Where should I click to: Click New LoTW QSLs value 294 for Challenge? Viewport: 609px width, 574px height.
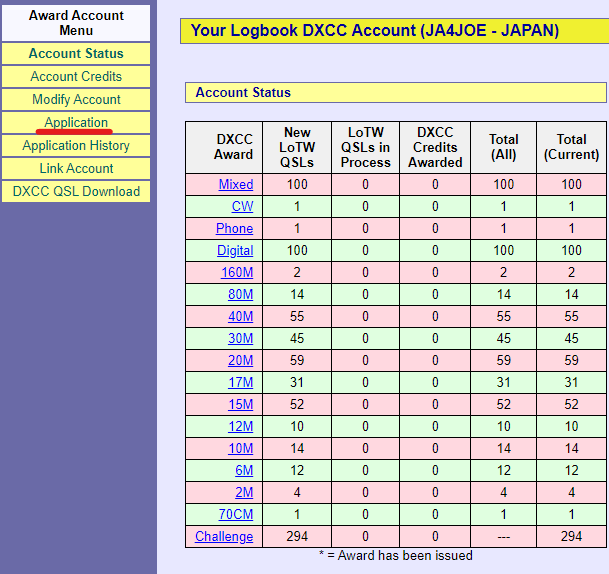[297, 536]
